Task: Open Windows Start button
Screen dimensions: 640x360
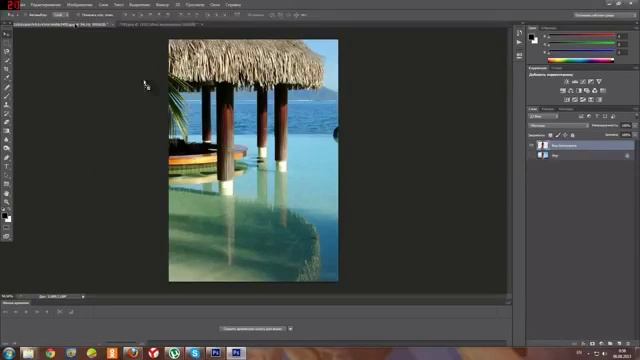Action: (x=9, y=353)
